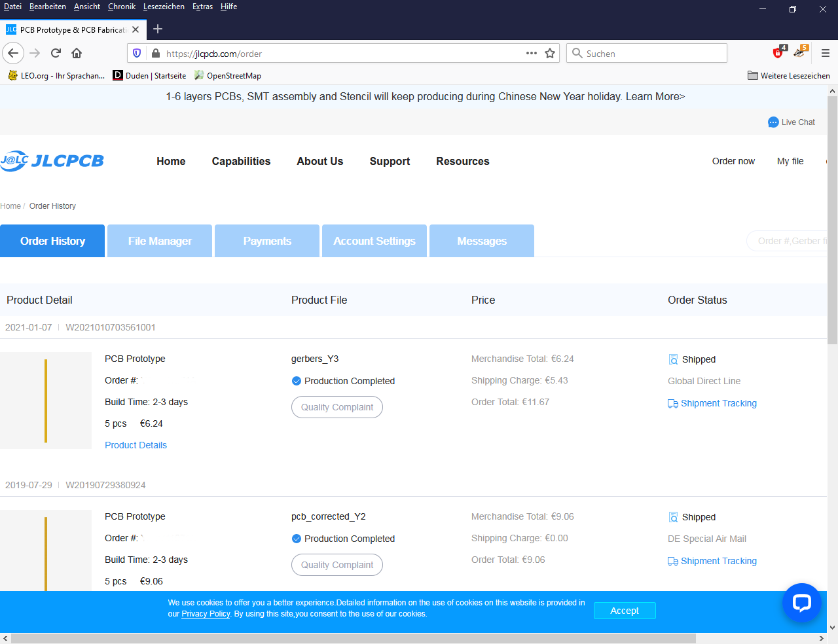Image resolution: width=838 pixels, height=644 pixels.
Task: Reload the current page
Action: (x=56, y=53)
